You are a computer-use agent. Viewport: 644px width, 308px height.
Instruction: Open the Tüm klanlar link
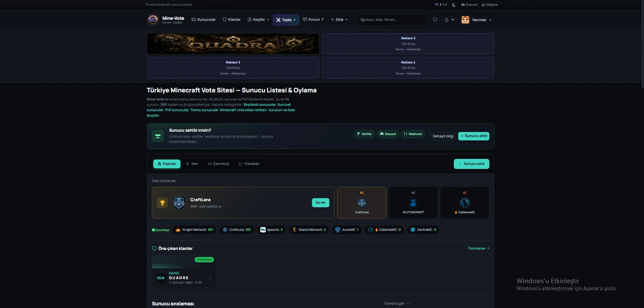[x=479, y=249]
